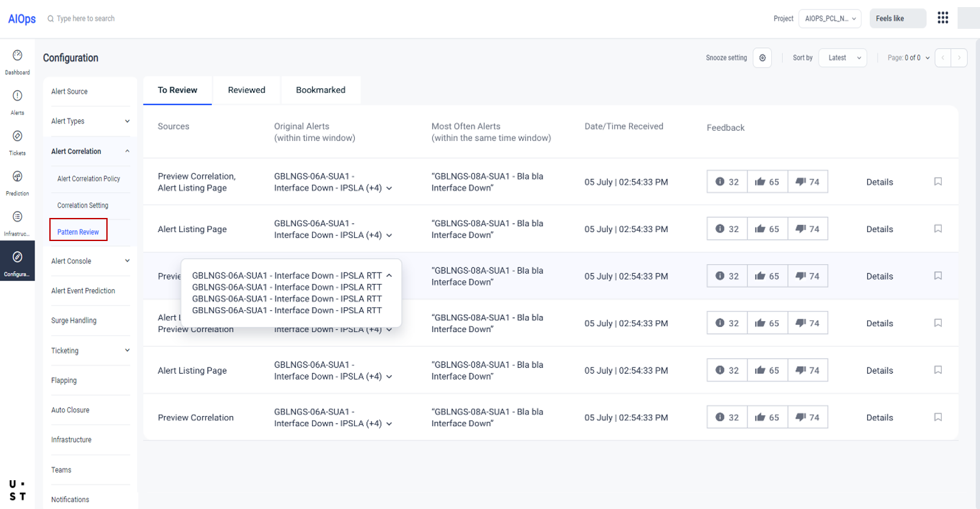Switch to the Reviewed tab
This screenshot has width=980, height=509.
pyautogui.click(x=247, y=90)
